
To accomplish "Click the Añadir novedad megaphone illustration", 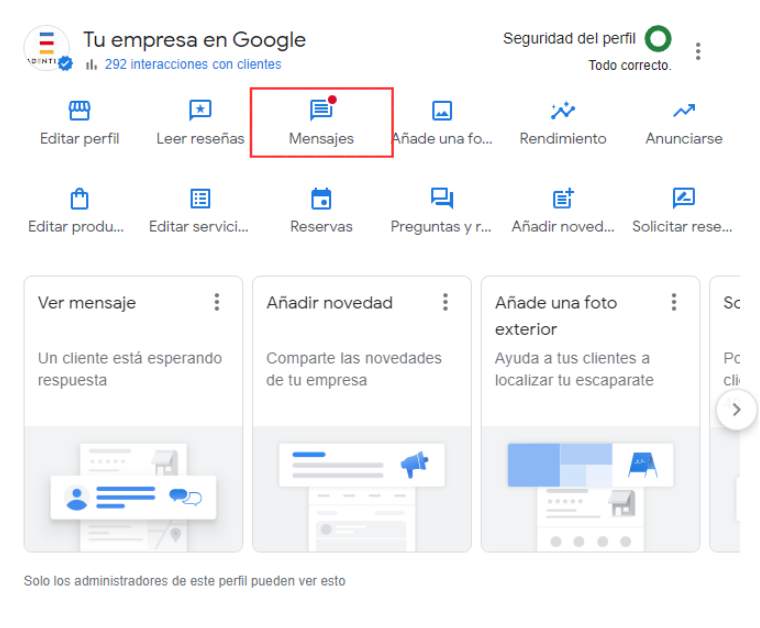I will point(362,489).
